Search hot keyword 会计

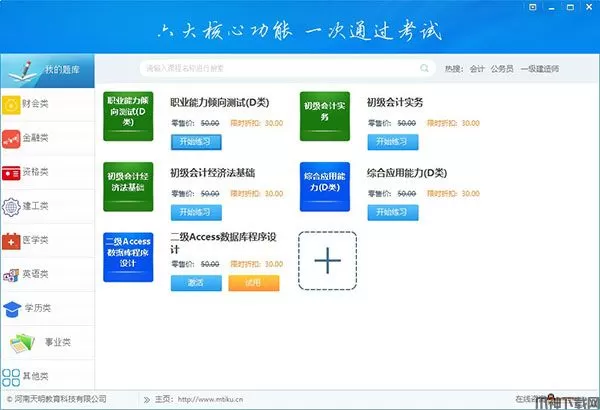[x=477, y=69]
